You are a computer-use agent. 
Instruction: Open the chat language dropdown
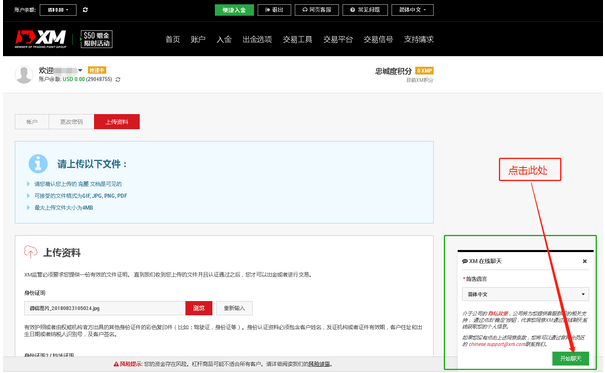[525, 294]
